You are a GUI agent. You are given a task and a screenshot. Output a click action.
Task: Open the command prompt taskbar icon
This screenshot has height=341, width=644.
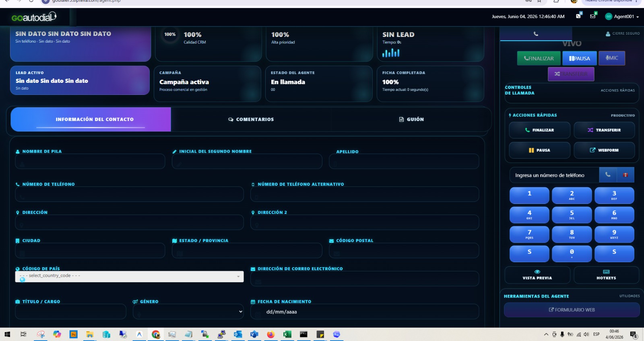(x=303, y=334)
